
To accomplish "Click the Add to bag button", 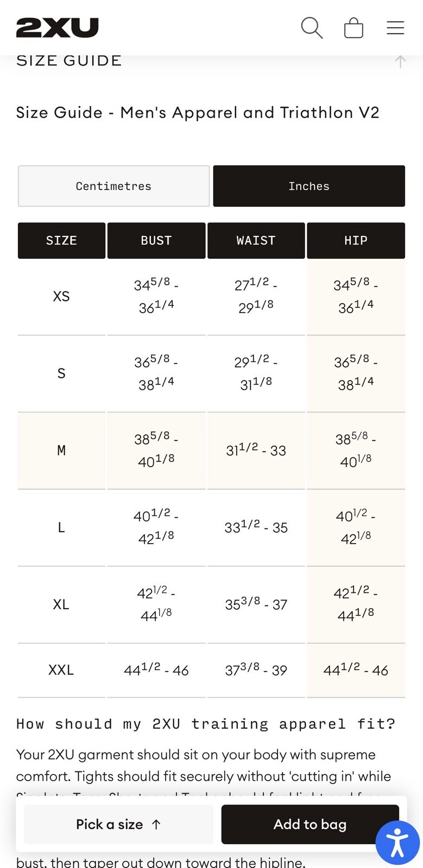I will [x=310, y=825].
